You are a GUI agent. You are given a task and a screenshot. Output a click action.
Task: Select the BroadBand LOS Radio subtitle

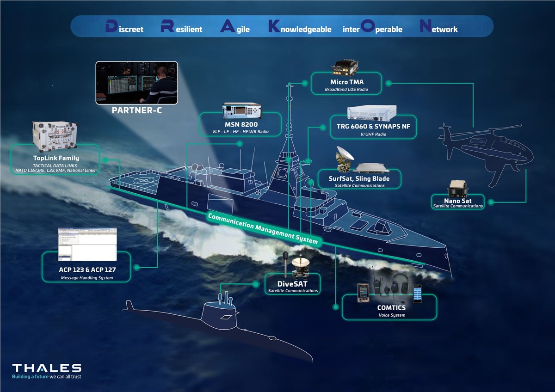coord(347,89)
